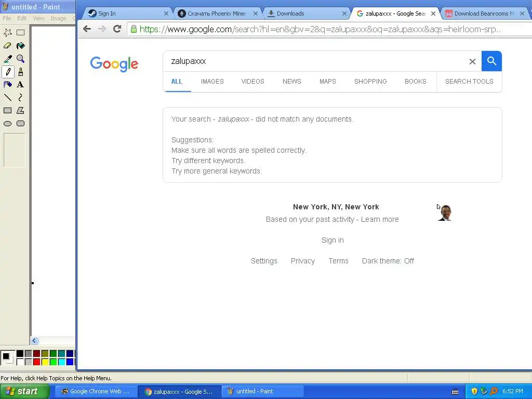Clear the search box with X
Image resolution: width=532 pixels, height=399 pixels.
coord(472,61)
